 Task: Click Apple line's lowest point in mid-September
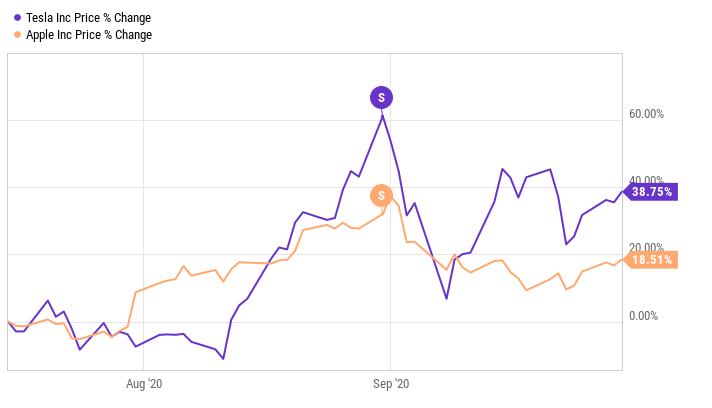coord(526,290)
